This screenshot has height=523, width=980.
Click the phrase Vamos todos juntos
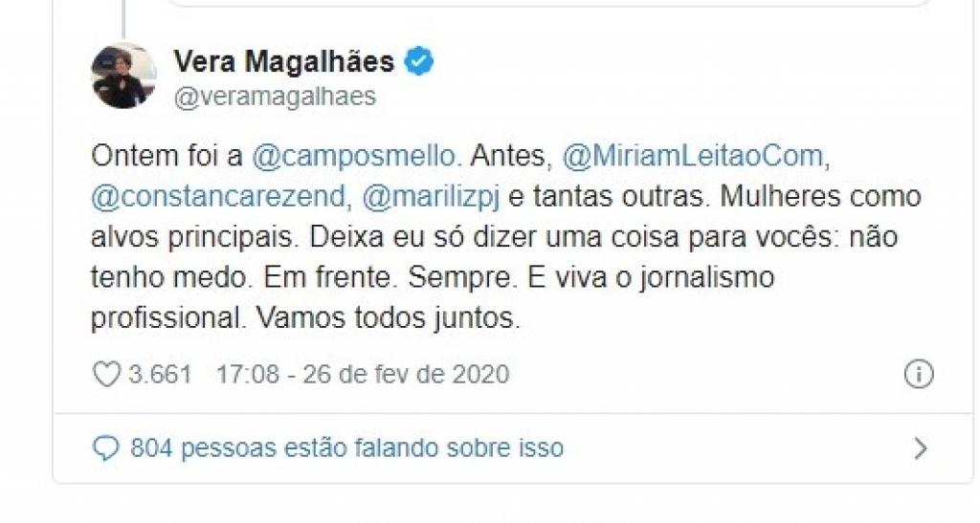click(x=389, y=319)
